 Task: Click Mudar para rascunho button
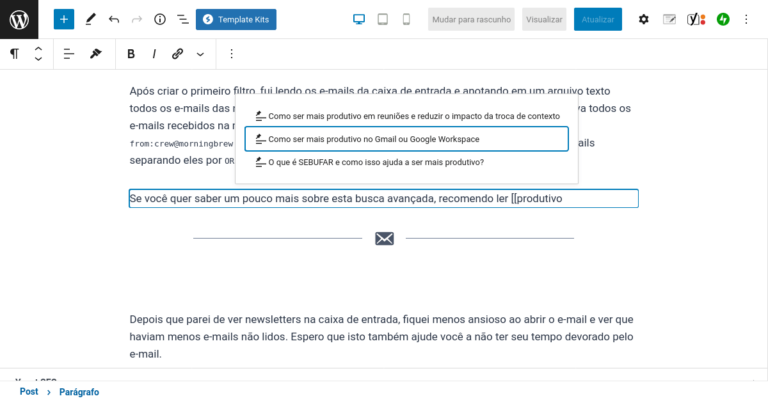pyautogui.click(x=471, y=20)
